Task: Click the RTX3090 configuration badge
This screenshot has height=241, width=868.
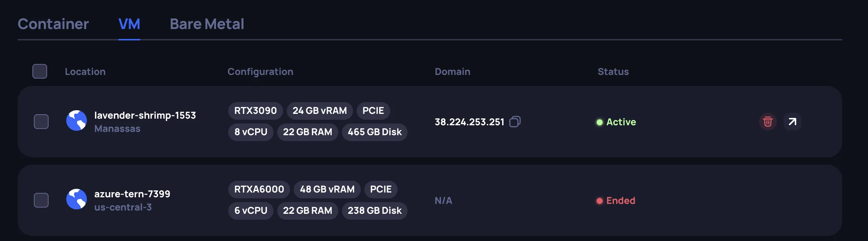Action: 255,111
